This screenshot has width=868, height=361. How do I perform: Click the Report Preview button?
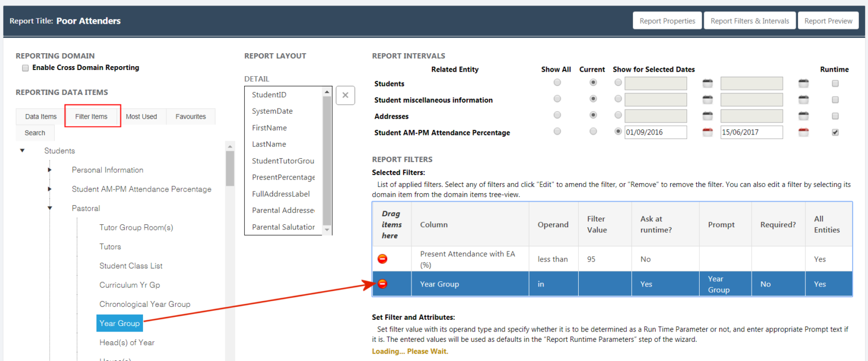[x=828, y=20]
